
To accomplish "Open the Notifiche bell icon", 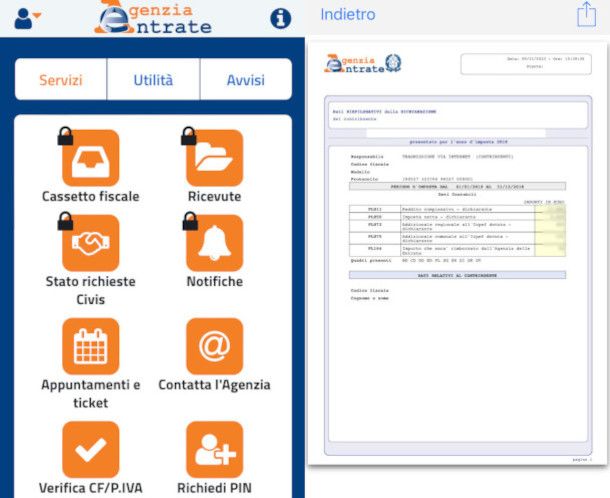I will (214, 243).
